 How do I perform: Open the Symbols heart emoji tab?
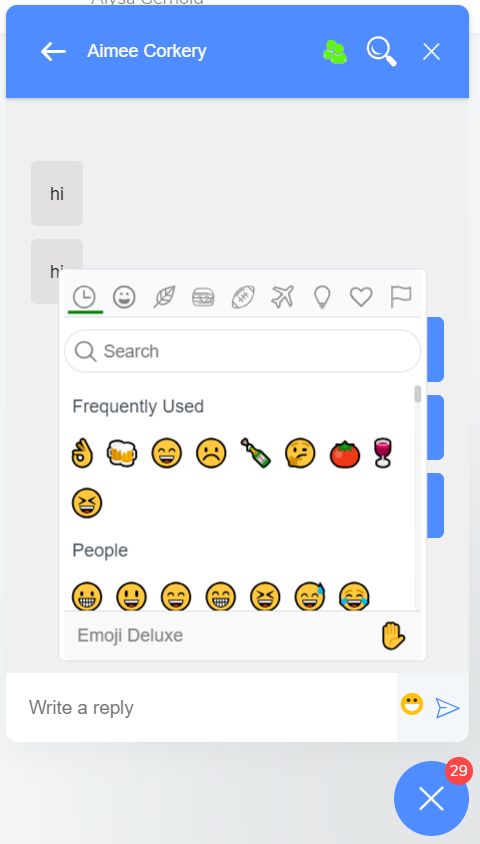pyautogui.click(x=361, y=297)
